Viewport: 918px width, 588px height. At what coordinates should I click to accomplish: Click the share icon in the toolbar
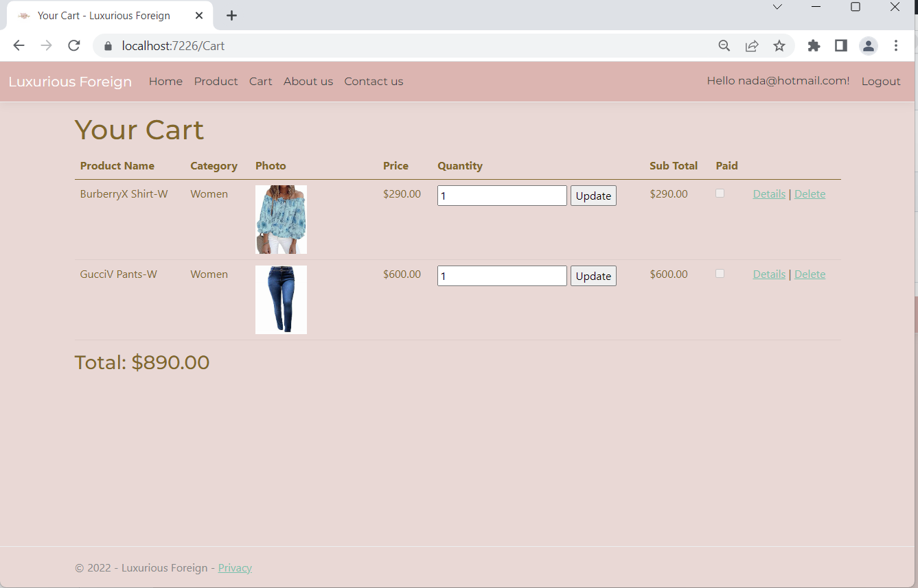752,46
